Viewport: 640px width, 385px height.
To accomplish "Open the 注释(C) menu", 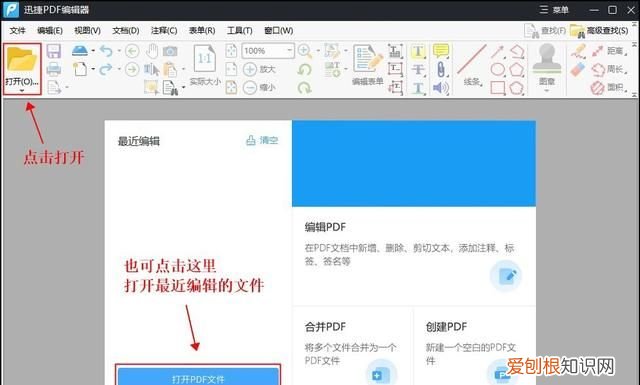I will pos(164,31).
